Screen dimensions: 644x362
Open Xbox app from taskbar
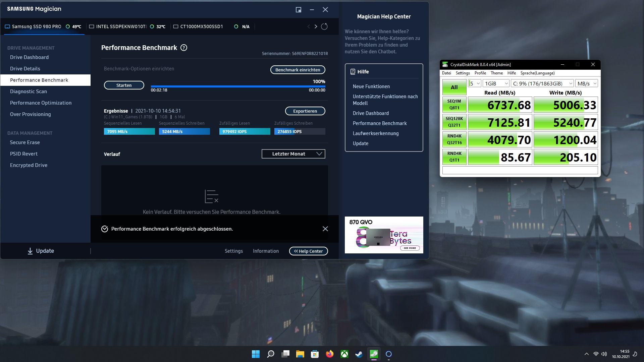point(344,354)
